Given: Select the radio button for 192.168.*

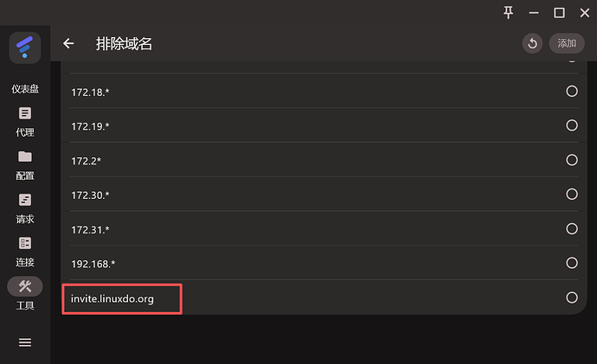Looking at the screenshot, I should (x=572, y=263).
